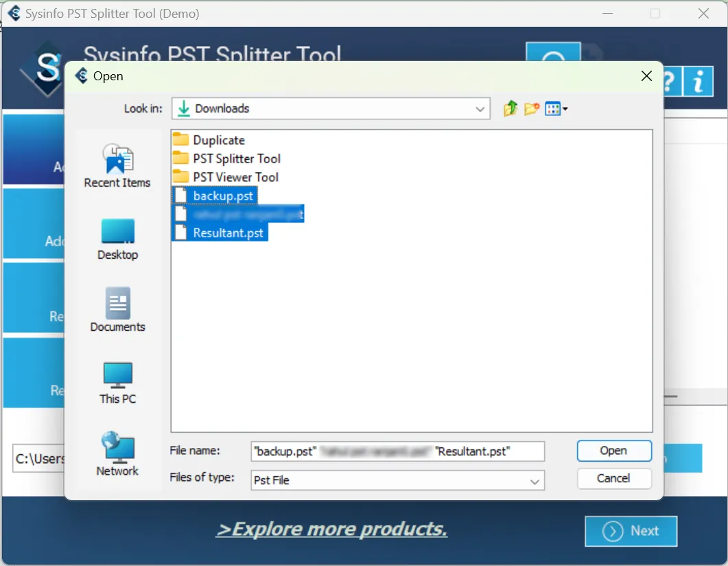Open the PST Splitter Tool folder
Image resolution: width=728 pixels, height=566 pixels.
(x=226, y=158)
